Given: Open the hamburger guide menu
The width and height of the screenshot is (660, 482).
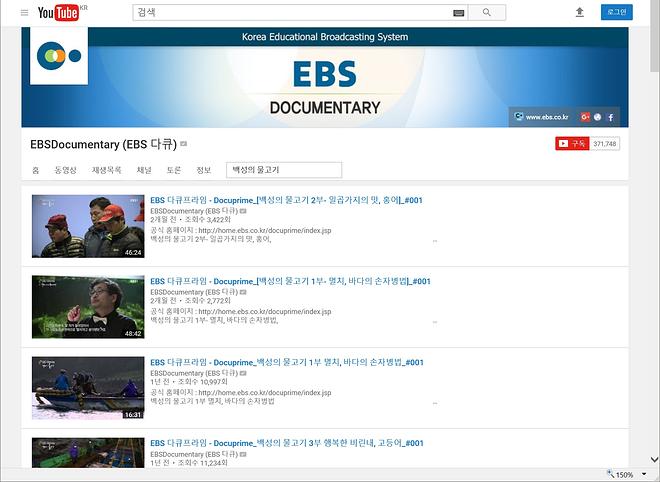Looking at the screenshot, I should click(x=24, y=13).
